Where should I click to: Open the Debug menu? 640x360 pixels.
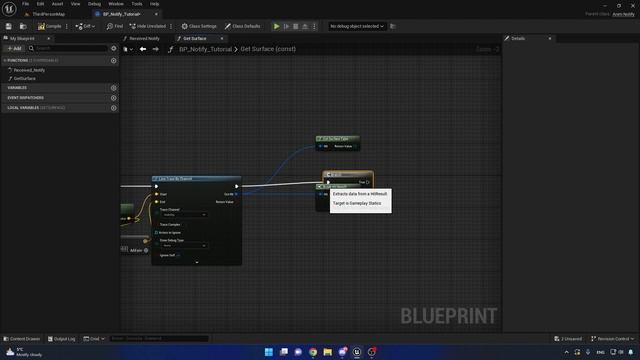[94, 4]
